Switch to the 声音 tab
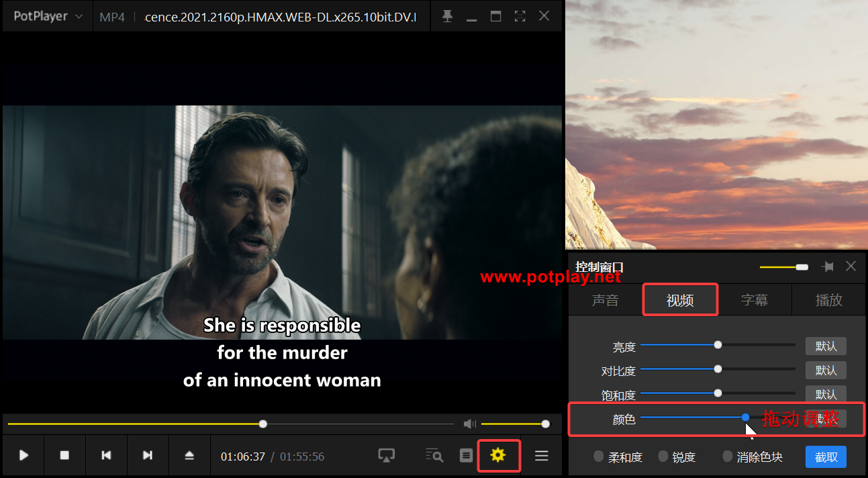 pyautogui.click(x=606, y=300)
